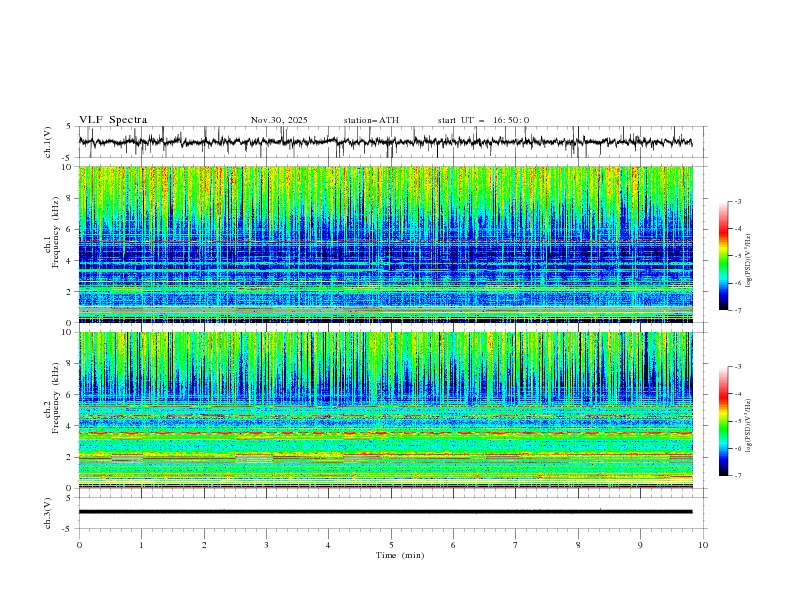Click the ch.2 colorbar "log(PSD)(V²/Hz)" label
792x612 pixels.
click(x=748, y=426)
